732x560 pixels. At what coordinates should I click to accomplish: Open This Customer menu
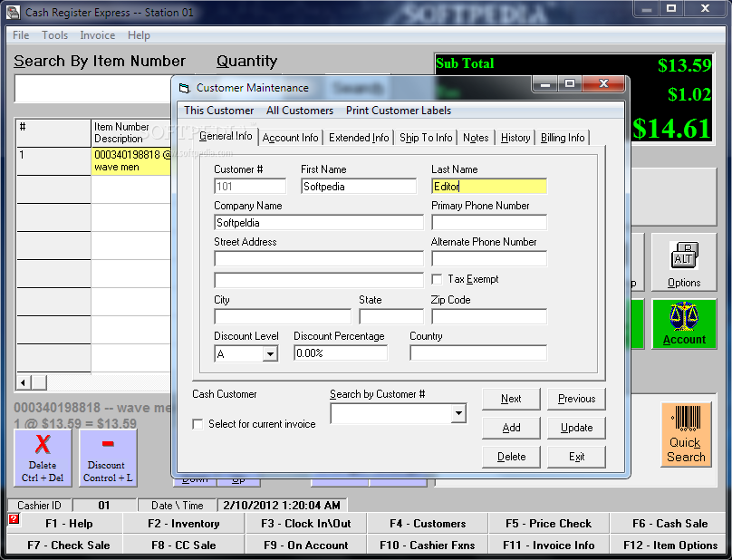coord(218,111)
